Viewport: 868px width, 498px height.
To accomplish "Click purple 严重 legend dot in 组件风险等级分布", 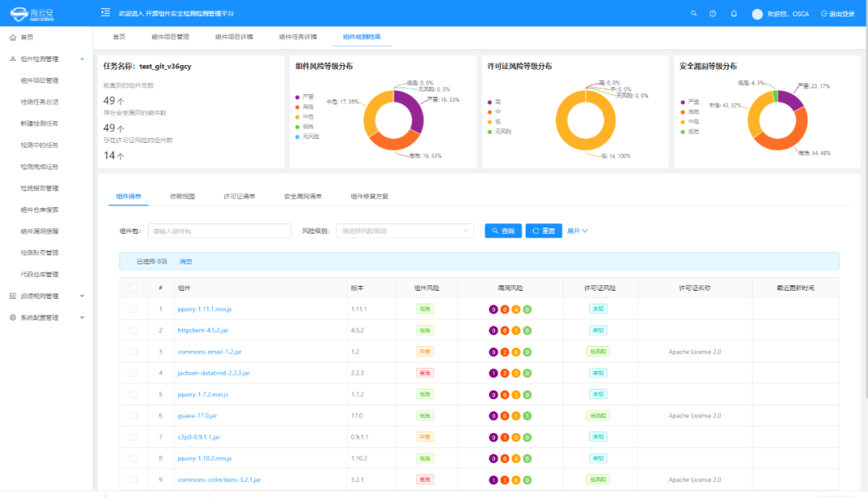I will pos(298,96).
